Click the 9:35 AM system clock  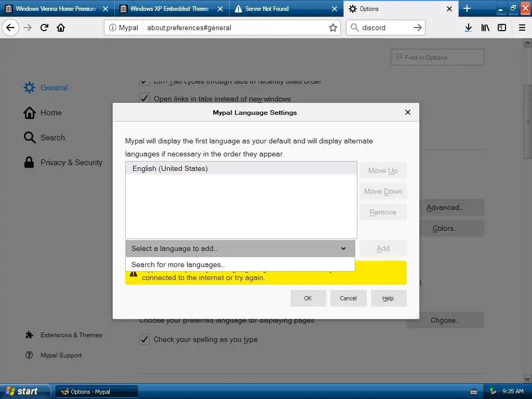513,392
